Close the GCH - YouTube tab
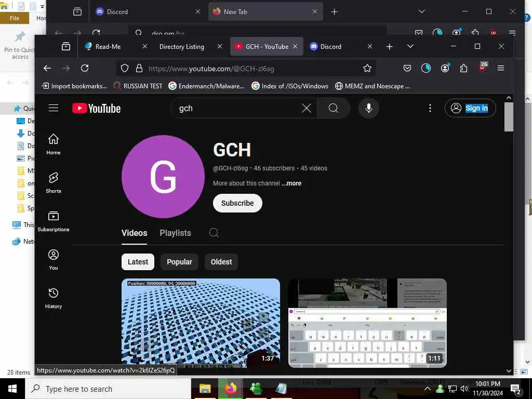Image resolution: width=532 pixels, height=399 pixels. [295, 46]
